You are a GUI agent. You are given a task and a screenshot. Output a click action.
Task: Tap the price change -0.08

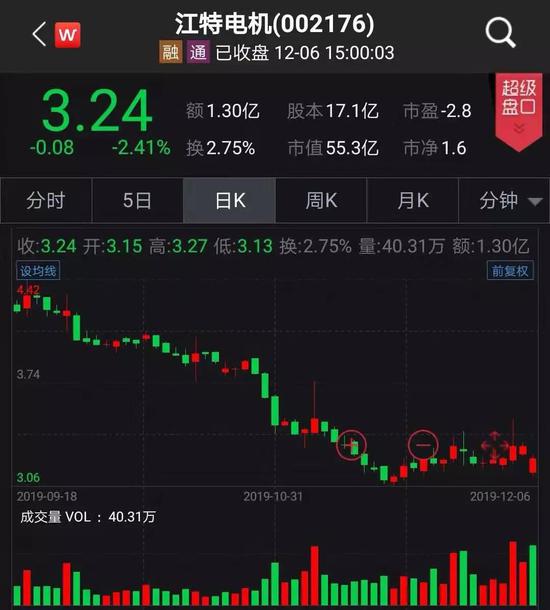point(52,148)
